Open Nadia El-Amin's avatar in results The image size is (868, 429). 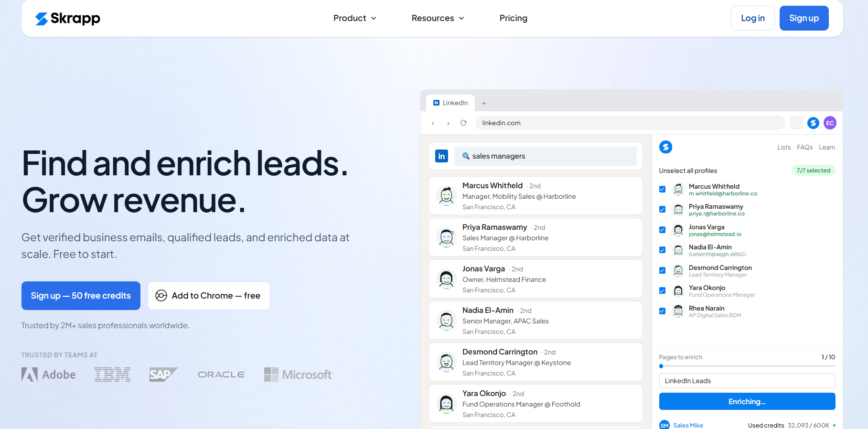click(x=447, y=321)
